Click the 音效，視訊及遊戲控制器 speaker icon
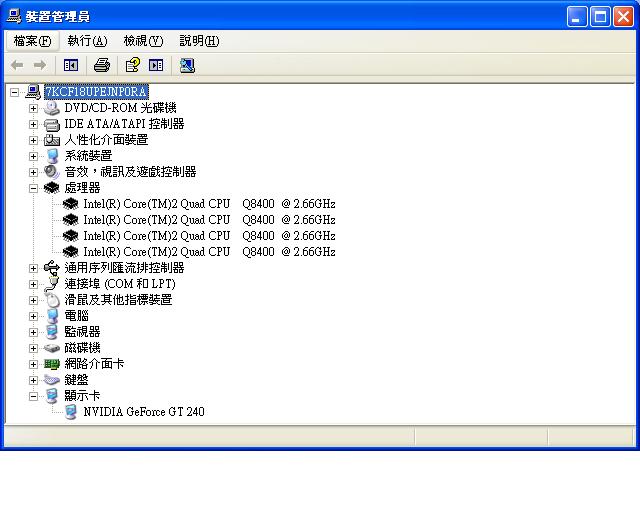640x512 pixels. pos(52,172)
